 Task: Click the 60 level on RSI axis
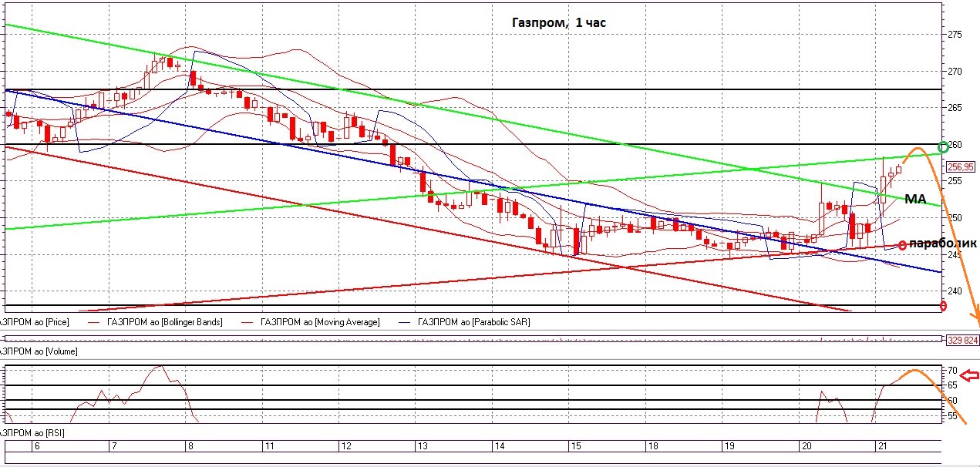[x=953, y=401]
